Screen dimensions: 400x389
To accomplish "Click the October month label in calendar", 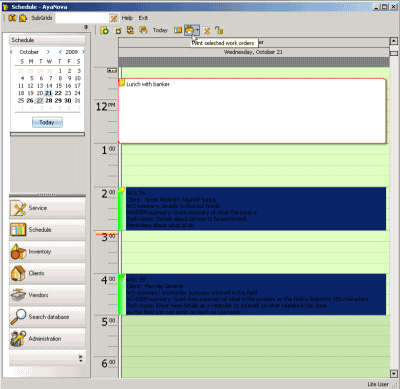I will (29, 52).
